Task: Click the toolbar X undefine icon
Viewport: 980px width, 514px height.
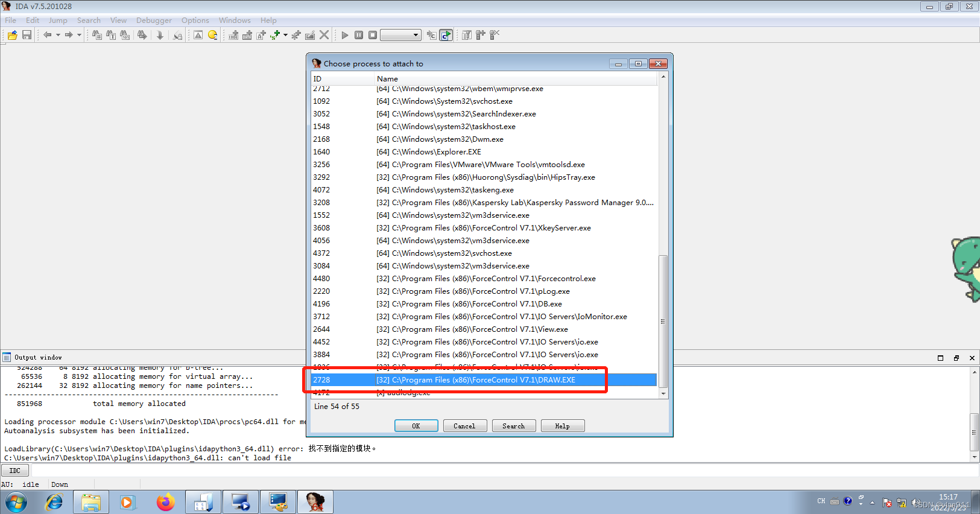Action: (x=324, y=35)
